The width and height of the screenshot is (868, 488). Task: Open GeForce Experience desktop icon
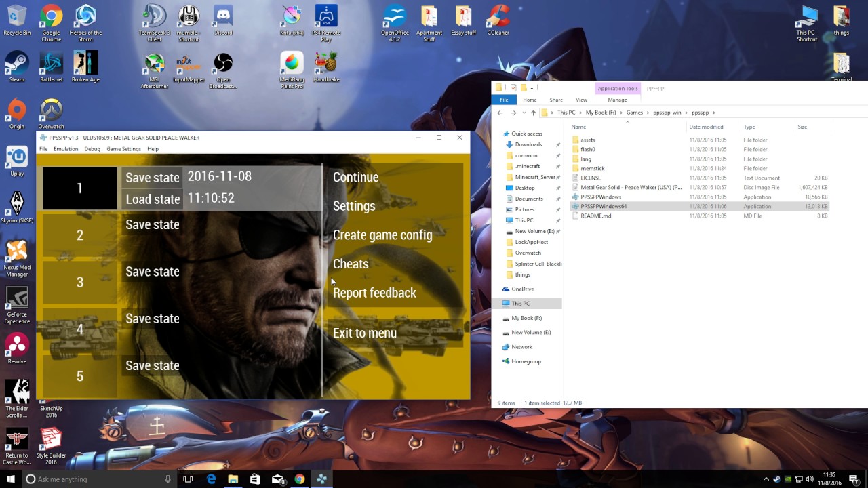click(17, 305)
